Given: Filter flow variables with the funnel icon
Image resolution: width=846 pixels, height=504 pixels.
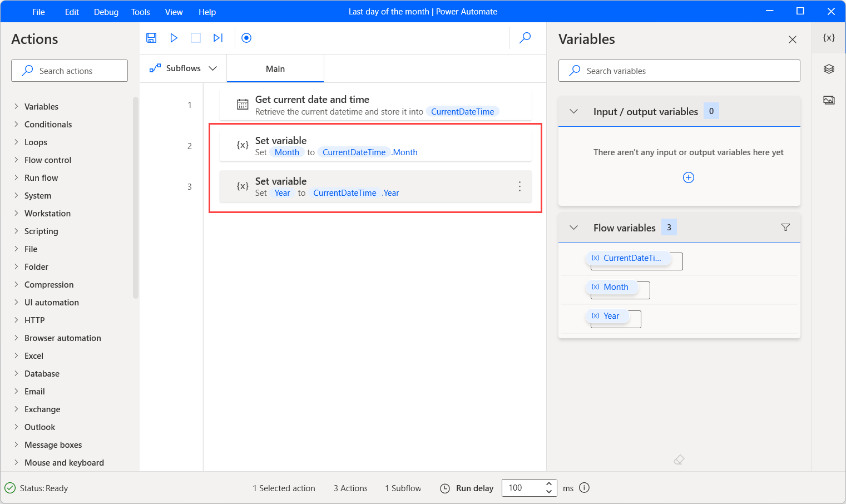Looking at the screenshot, I should (785, 227).
